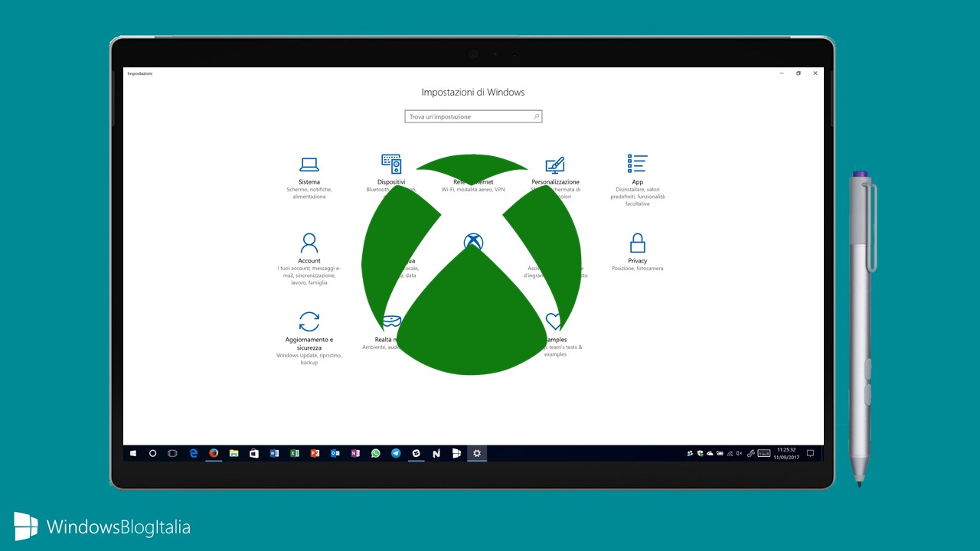Open the Samples heart category

pos(555,334)
